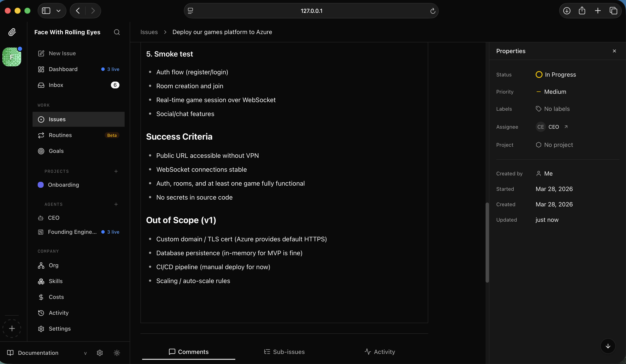This screenshot has height=364, width=626.
Task: Click the Safari address bar
Action: (311, 11)
